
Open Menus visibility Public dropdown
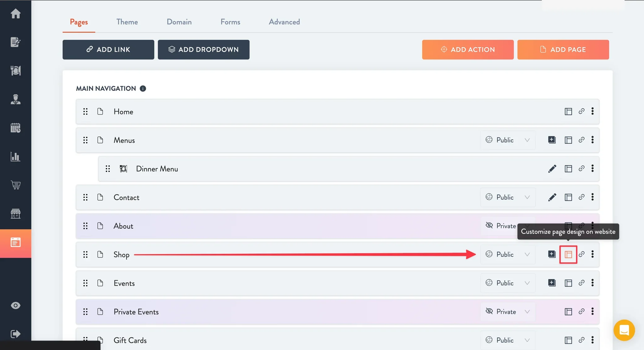coord(508,140)
